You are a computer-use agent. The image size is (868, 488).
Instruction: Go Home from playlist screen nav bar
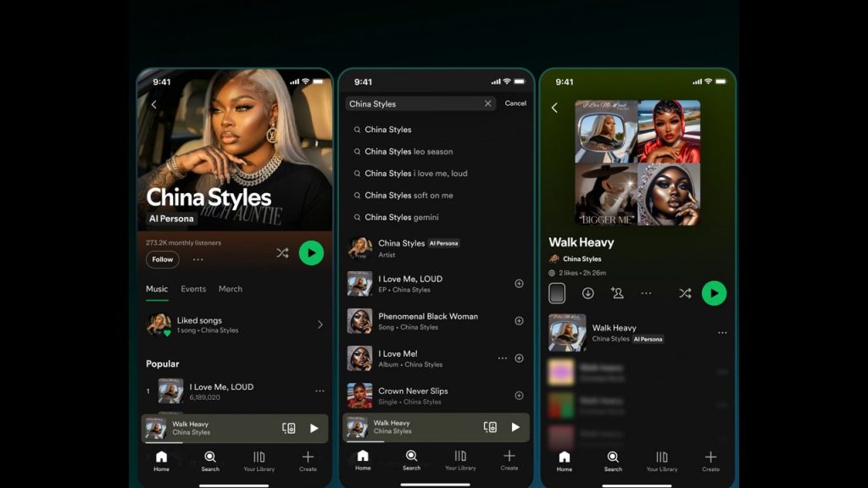(x=564, y=461)
